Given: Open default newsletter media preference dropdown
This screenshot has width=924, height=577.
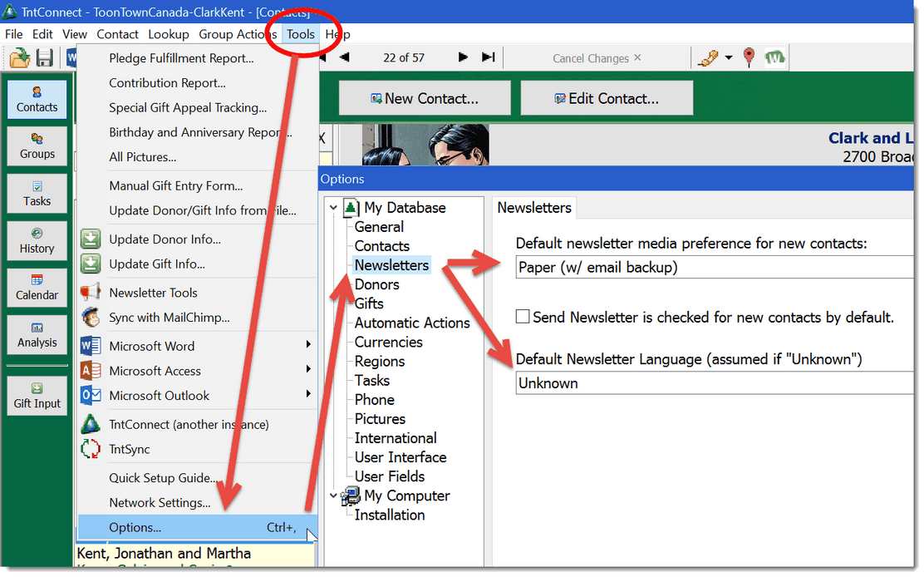Looking at the screenshot, I should tap(715, 268).
